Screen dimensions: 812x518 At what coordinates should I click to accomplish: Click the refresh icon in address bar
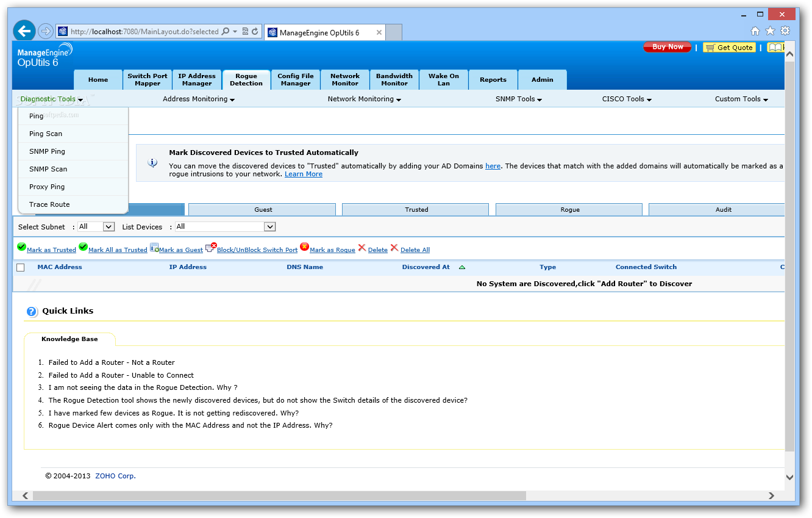coord(255,31)
